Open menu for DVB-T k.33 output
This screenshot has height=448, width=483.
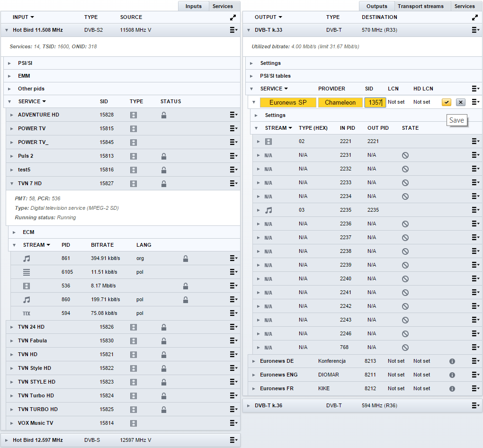click(x=475, y=30)
